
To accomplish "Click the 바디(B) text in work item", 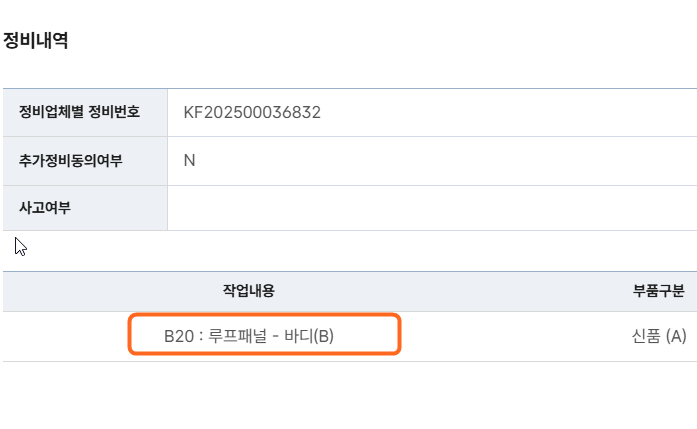I will [x=308, y=336].
